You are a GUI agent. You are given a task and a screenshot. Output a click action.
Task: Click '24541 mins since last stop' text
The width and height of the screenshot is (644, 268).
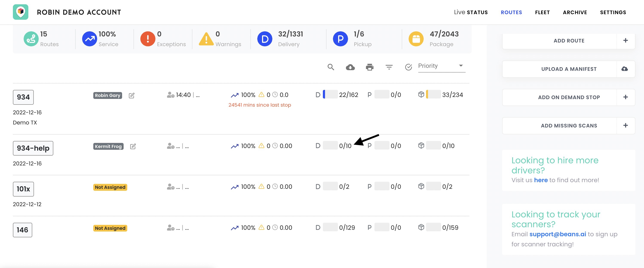(x=259, y=105)
